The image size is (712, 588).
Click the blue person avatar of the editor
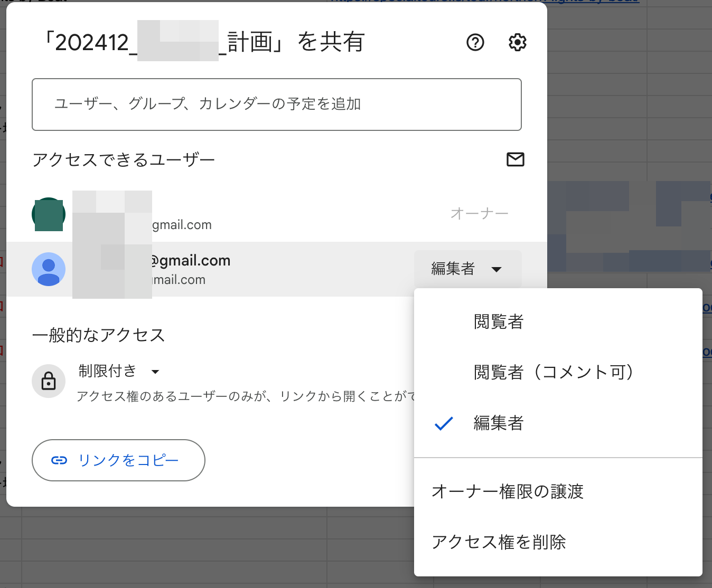pos(49,269)
